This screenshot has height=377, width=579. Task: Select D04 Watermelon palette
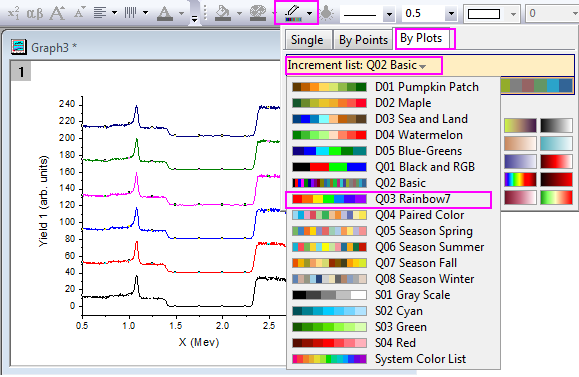(393, 135)
